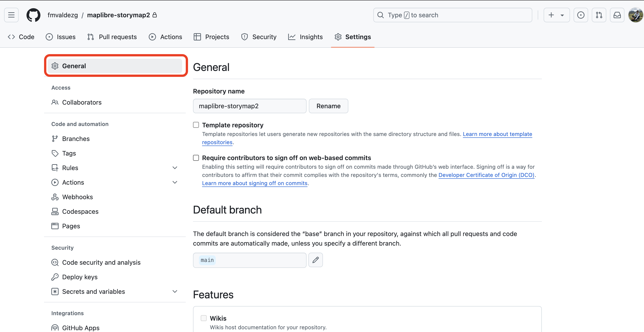Click the Branches icon in sidebar
Viewport: 644px width, 332px height.
coord(55,138)
